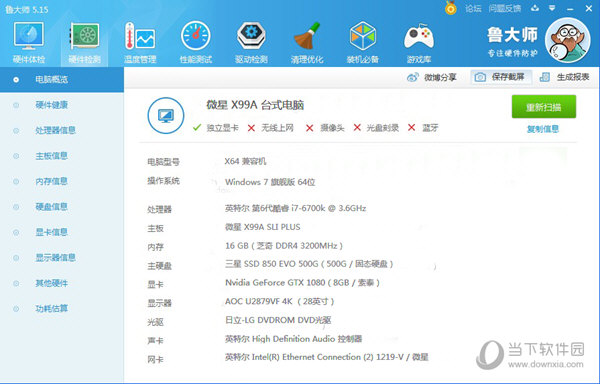Click the cloud download icon in title bar

(535, 8)
